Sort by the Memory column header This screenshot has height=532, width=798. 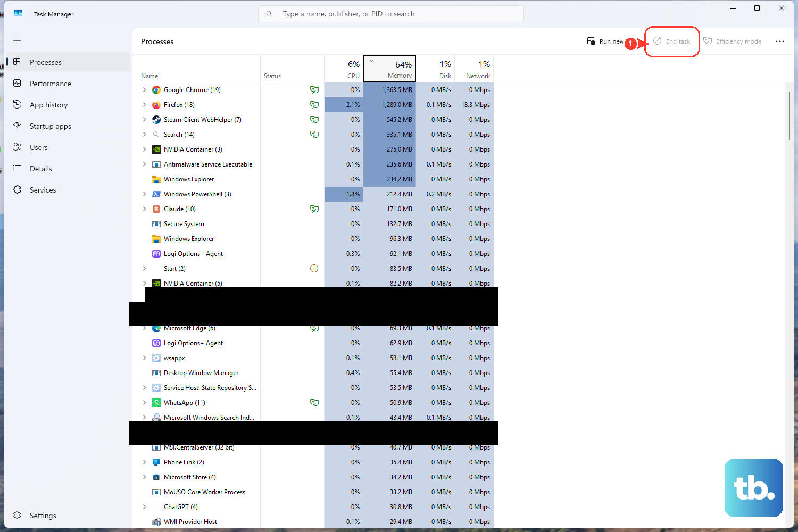pos(389,69)
